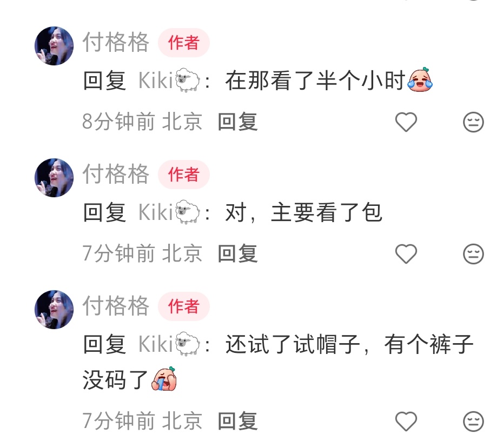Visit Kiki's profile from third reply mention

(169, 344)
